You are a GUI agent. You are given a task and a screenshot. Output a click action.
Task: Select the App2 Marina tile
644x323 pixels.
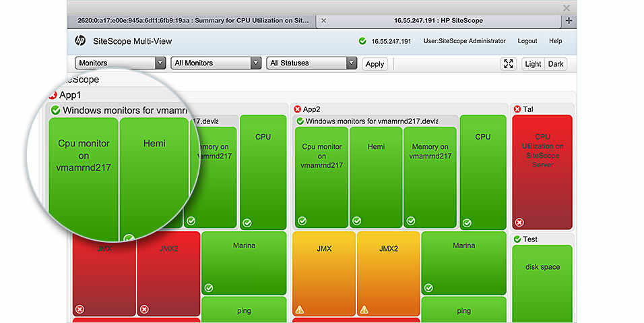coord(463,263)
